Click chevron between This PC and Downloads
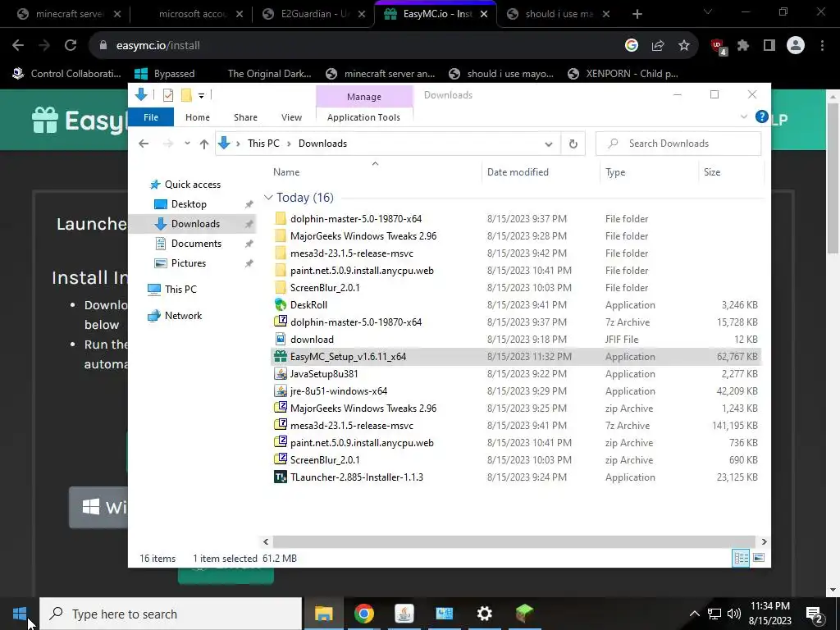 (x=289, y=144)
